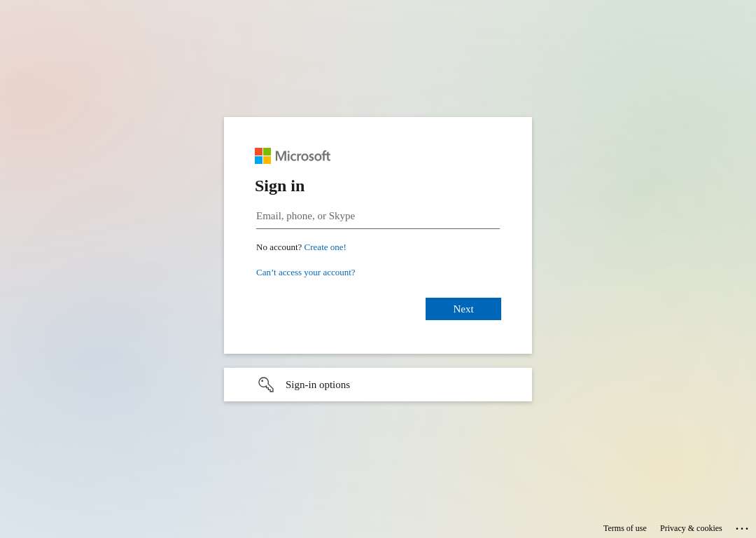
Task: Click the green square in Microsoft logo
Action: click(x=267, y=151)
